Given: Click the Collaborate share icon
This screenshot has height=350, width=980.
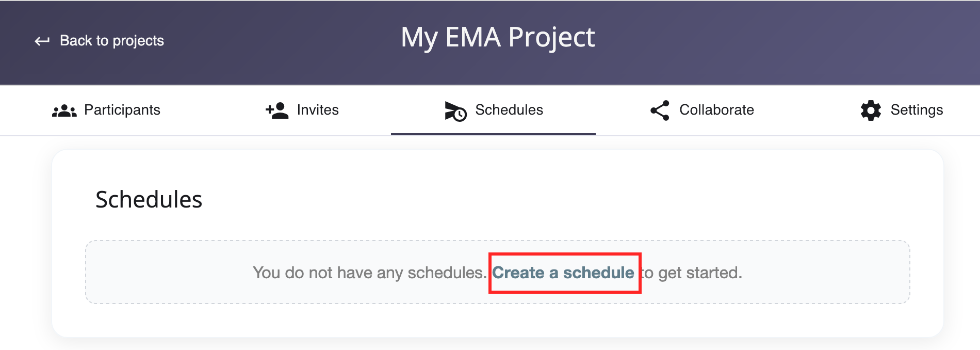Looking at the screenshot, I should point(660,110).
